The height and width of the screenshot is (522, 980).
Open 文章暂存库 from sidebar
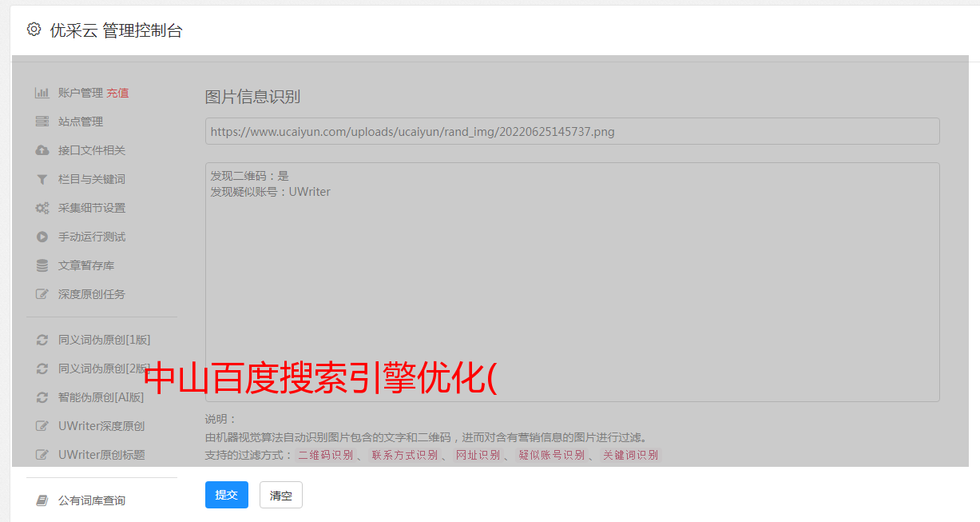pos(86,265)
